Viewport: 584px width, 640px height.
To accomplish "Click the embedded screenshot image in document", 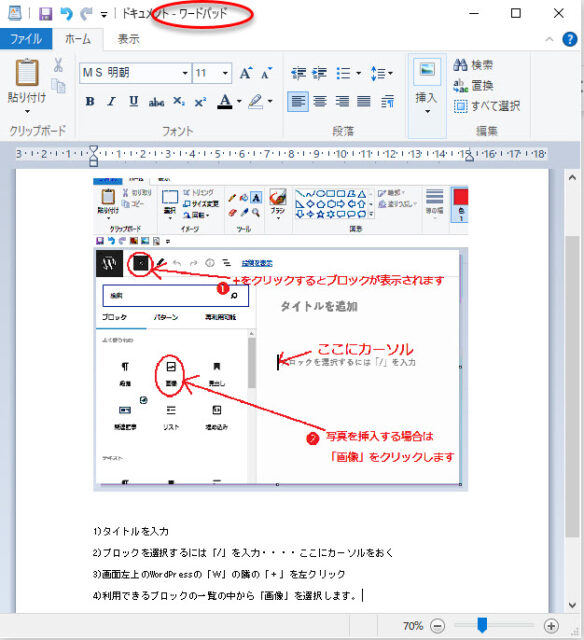I will pyautogui.click(x=280, y=332).
